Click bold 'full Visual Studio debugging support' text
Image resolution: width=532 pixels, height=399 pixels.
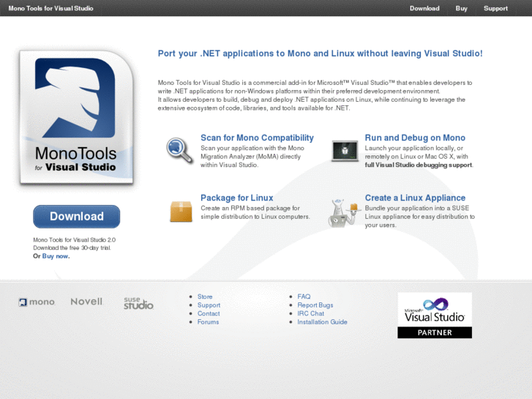[419, 165]
